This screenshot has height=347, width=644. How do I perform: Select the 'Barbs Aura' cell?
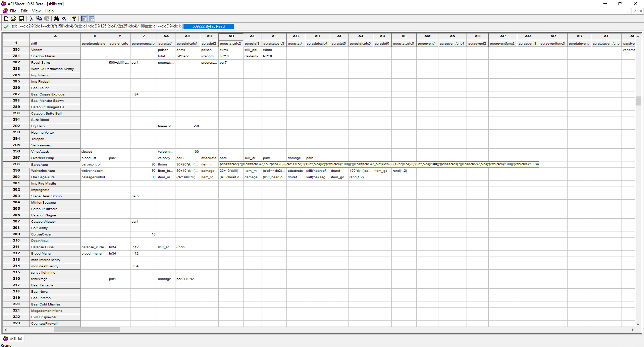tap(55, 164)
